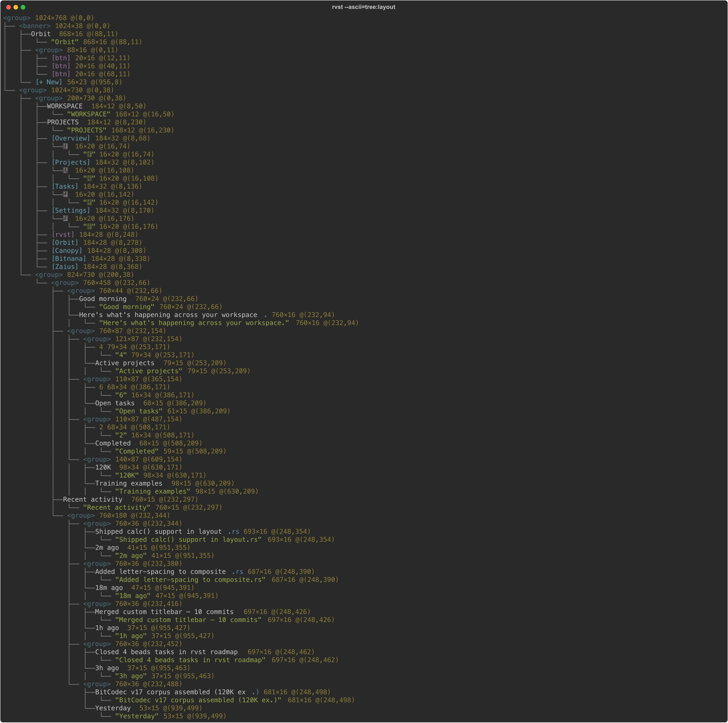
Task: Select the white unquoted Yesterday node label
Action: pyautogui.click(x=113, y=709)
